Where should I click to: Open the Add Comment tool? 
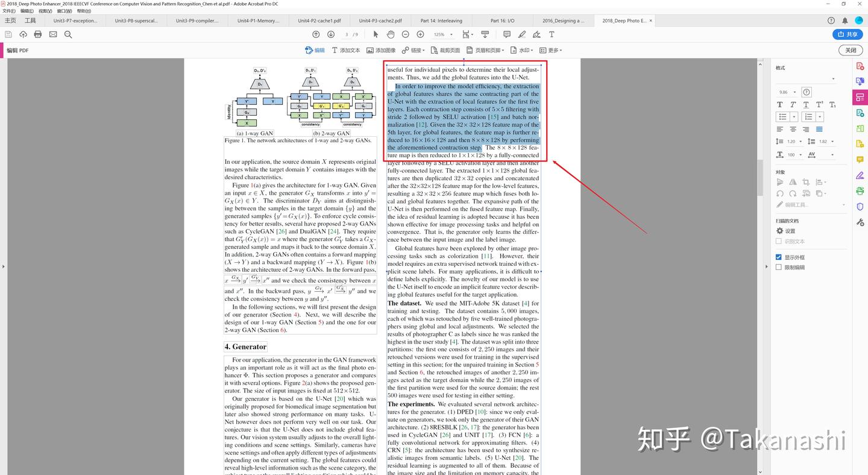(507, 34)
